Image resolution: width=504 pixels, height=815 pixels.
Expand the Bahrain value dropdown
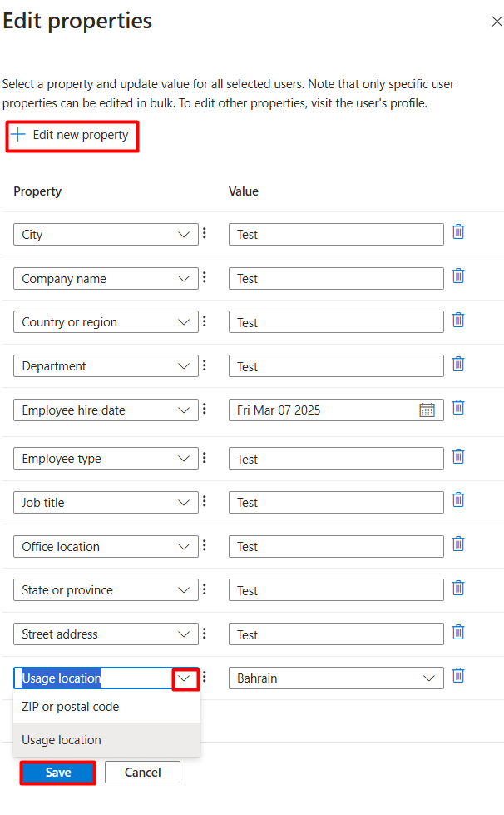(x=429, y=678)
